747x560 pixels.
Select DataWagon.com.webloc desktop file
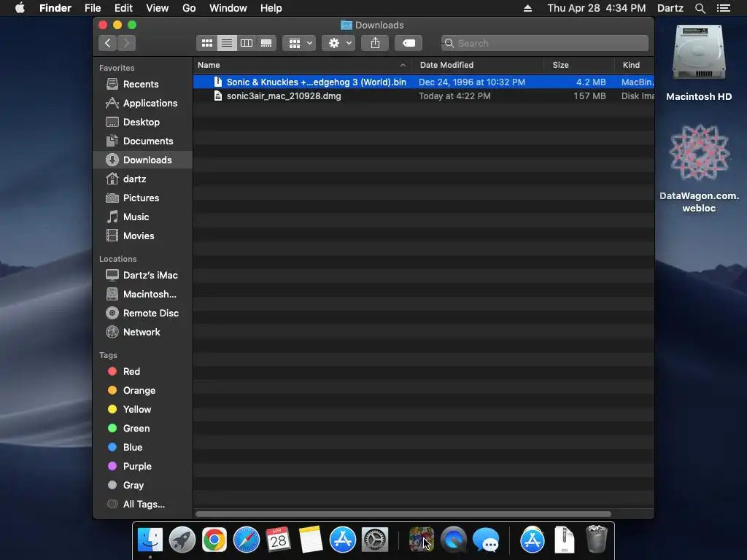699,168
